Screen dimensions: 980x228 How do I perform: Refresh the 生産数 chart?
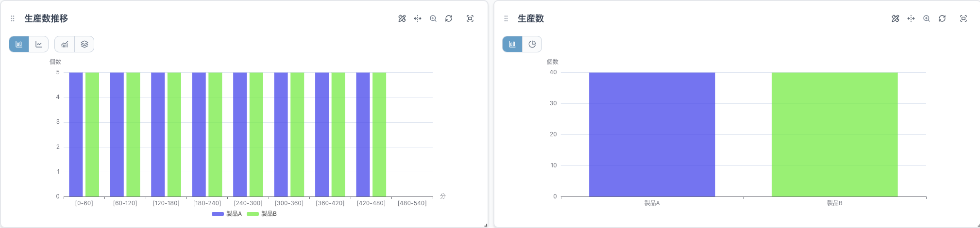click(942, 18)
